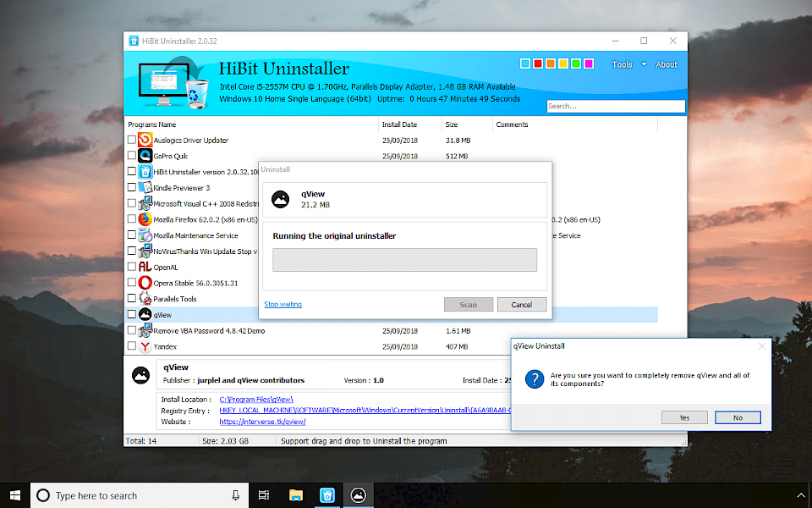Image resolution: width=812 pixels, height=508 pixels.
Task: Open the Tools menu
Action: coord(622,64)
